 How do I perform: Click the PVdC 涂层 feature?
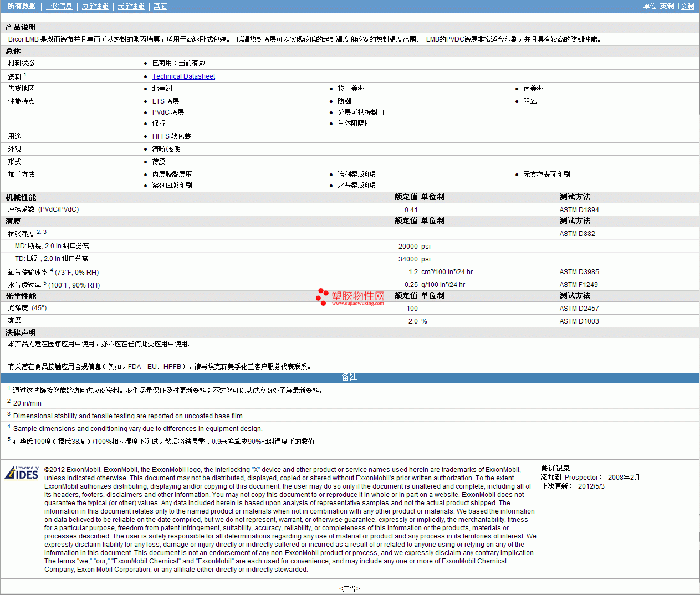(x=168, y=112)
